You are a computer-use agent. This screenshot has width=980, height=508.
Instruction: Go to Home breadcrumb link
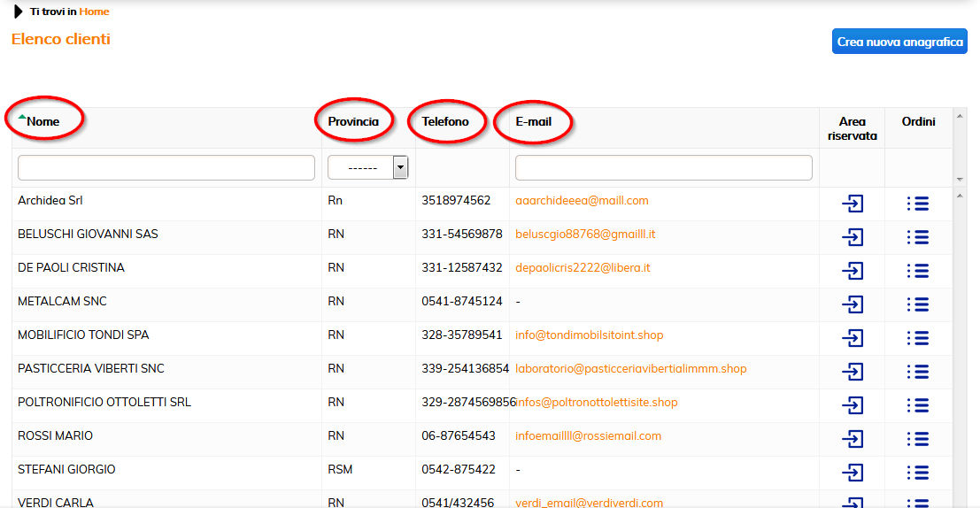click(94, 12)
